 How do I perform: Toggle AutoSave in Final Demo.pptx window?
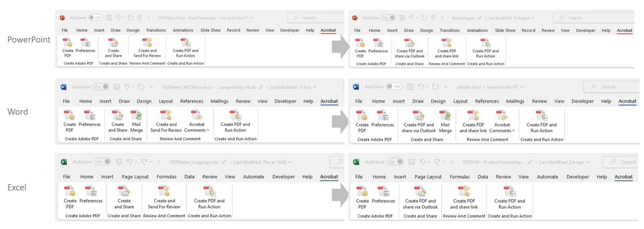[95, 18]
